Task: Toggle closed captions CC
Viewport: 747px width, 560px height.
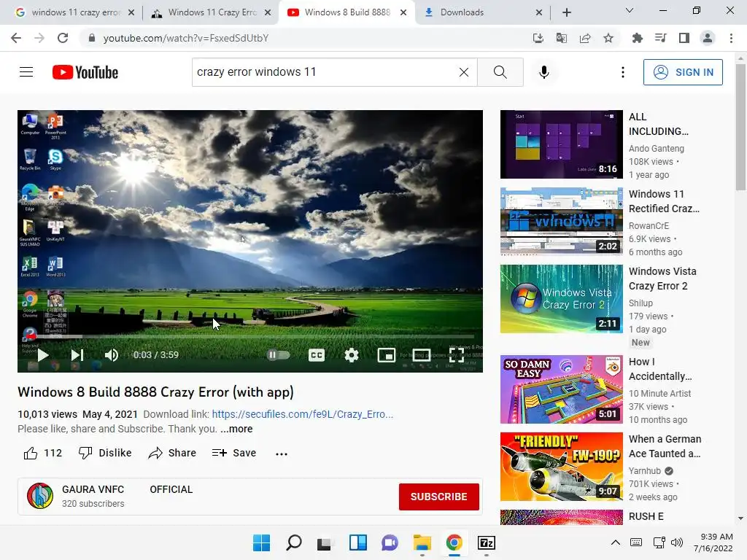Action: 317,355
